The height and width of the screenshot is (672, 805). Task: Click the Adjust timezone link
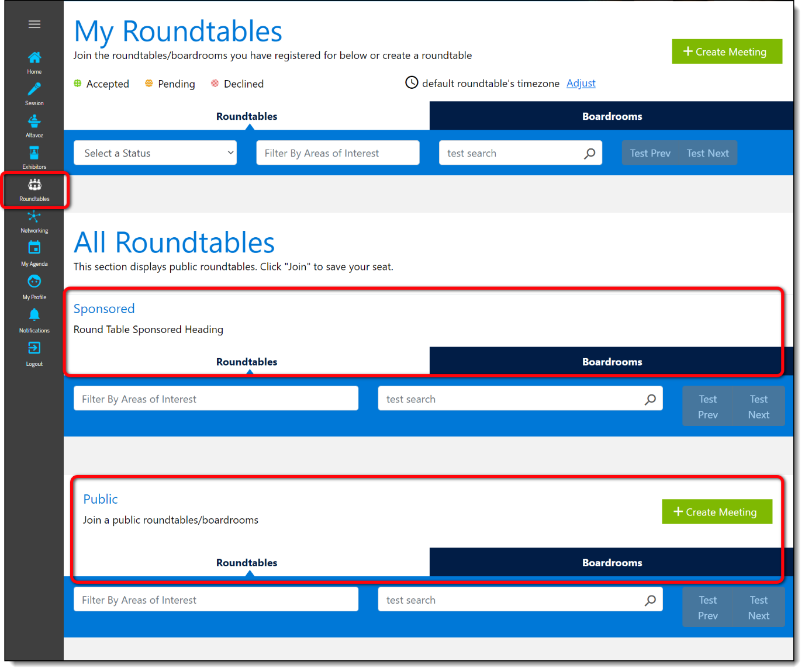point(581,84)
